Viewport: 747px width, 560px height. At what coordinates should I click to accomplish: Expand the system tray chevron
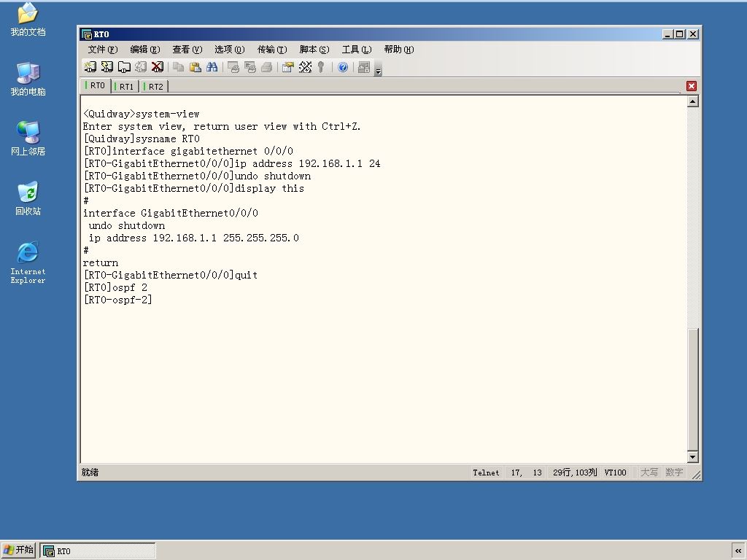click(x=738, y=551)
